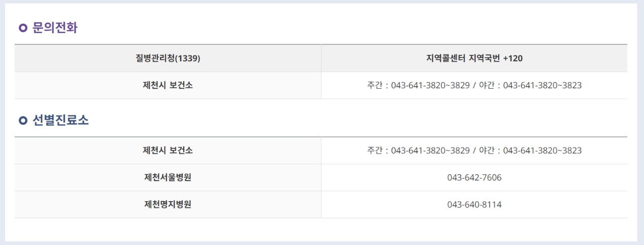Dial the nighttime 043-641-3820~3823 number under 선별진료소

(542, 151)
